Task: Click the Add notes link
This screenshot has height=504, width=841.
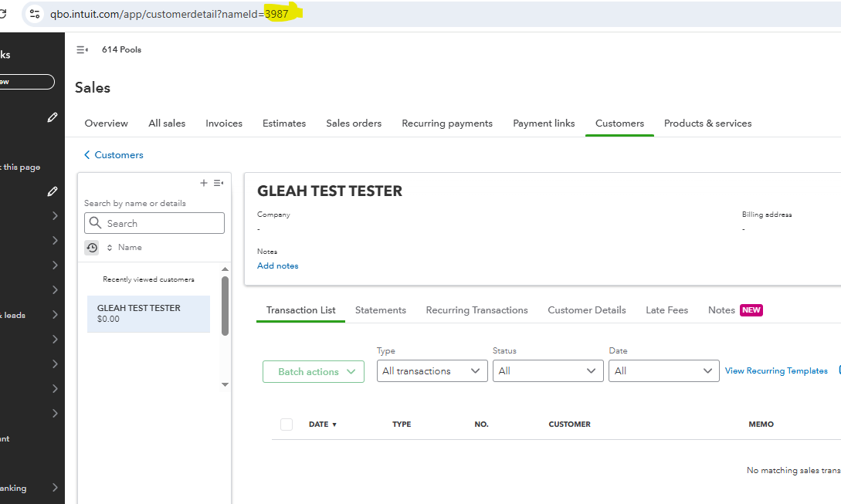Action: click(x=277, y=266)
